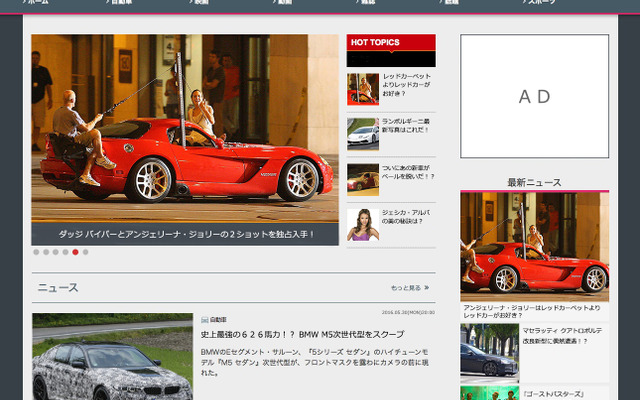Select the second carousel dot indicator
The height and width of the screenshot is (400, 640).
tap(46, 252)
